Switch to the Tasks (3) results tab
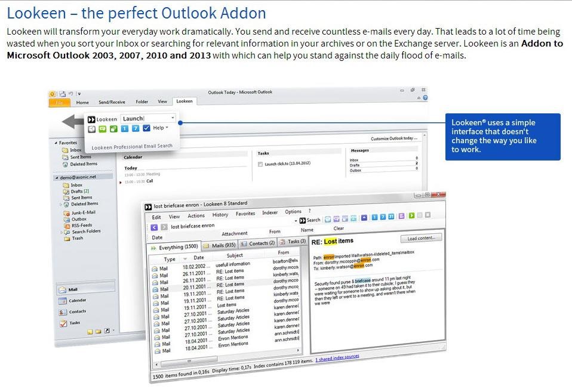The image size is (572, 392). coord(293,242)
